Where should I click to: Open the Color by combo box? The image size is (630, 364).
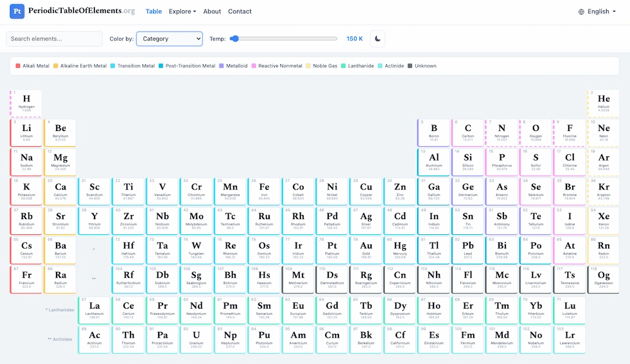pyautogui.click(x=170, y=38)
